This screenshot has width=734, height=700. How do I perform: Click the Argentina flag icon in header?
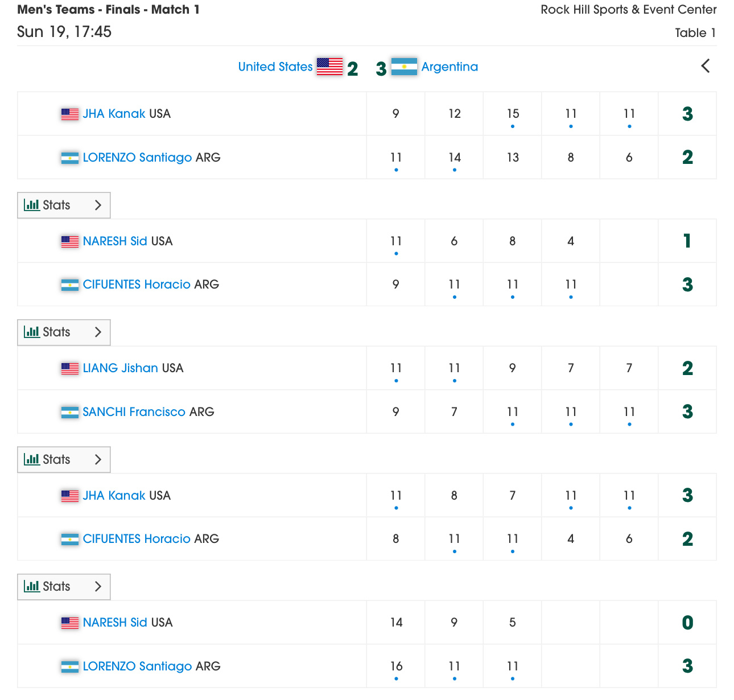pyautogui.click(x=405, y=67)
